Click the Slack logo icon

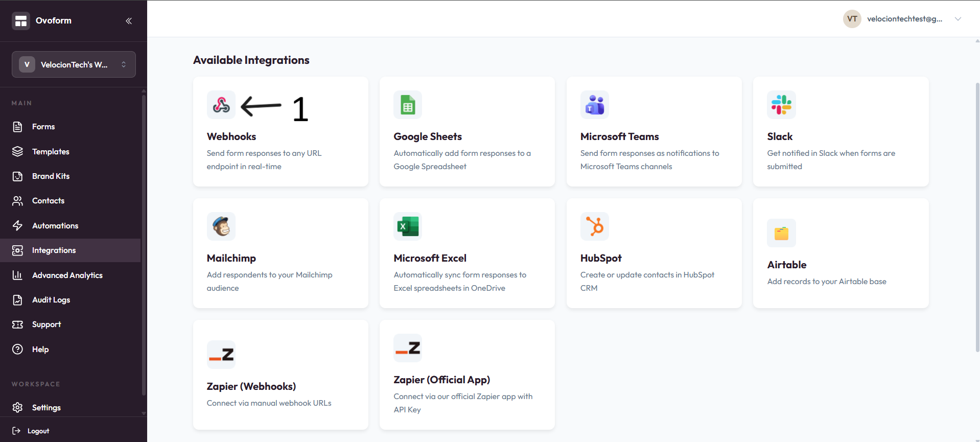pyautogui.click(x=781, y=105)
